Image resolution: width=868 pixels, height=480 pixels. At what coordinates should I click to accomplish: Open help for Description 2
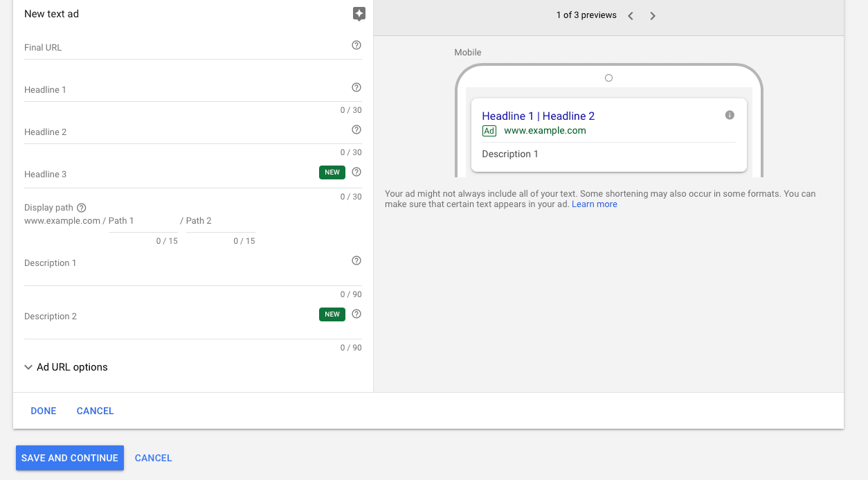(x=356, y=314)
